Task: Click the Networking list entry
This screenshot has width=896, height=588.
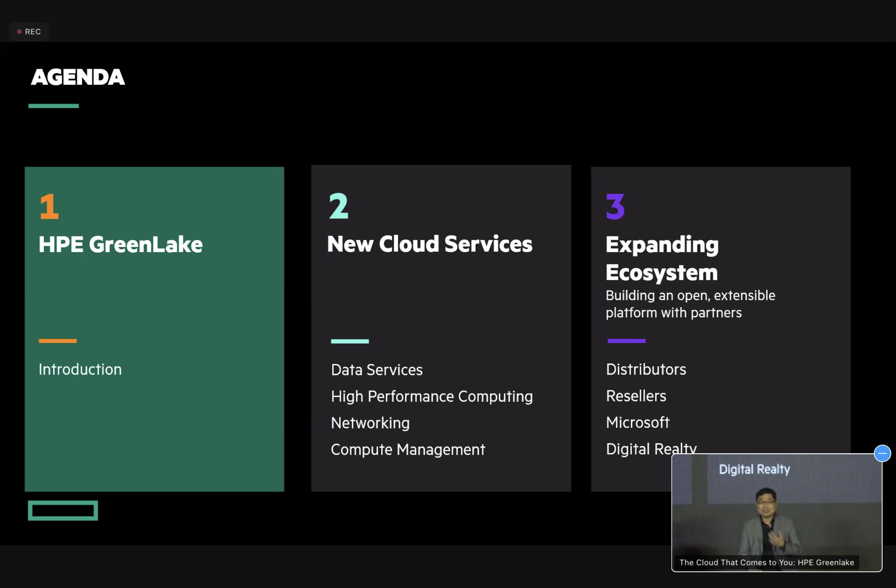Action: (370, 423)
